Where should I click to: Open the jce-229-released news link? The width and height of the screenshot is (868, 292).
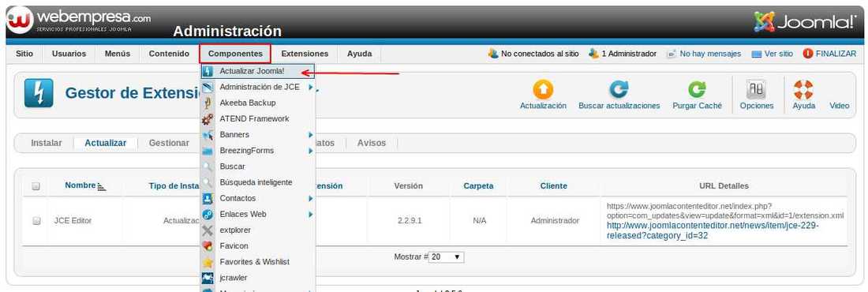[713, 230]
